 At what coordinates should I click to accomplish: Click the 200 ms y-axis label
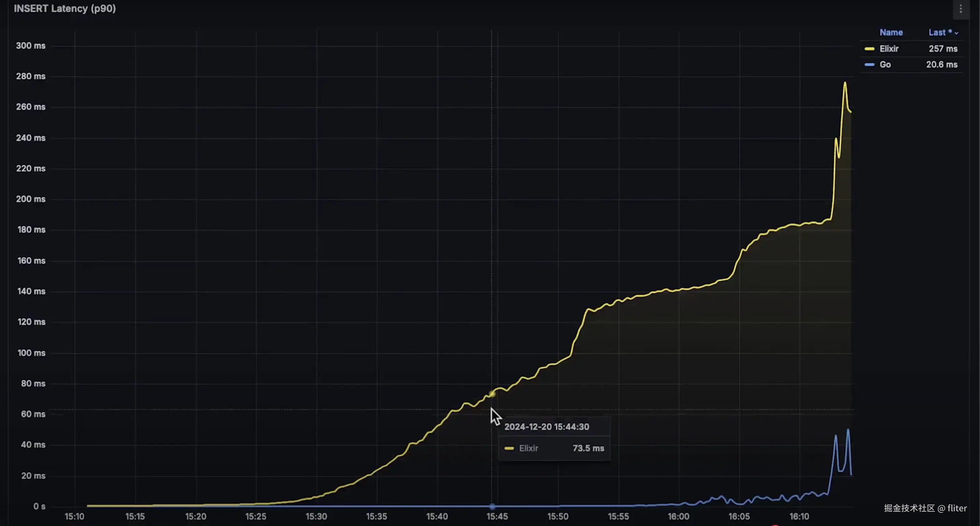(x=30, y=199)
